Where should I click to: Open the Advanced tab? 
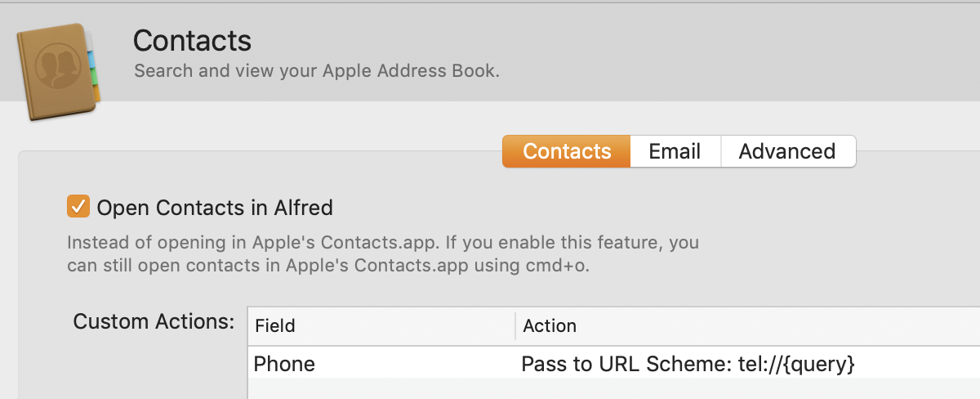coord(786,151)
